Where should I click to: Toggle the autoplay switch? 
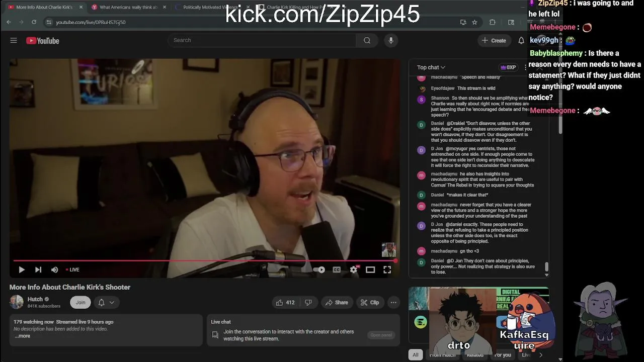pos(319,269)
